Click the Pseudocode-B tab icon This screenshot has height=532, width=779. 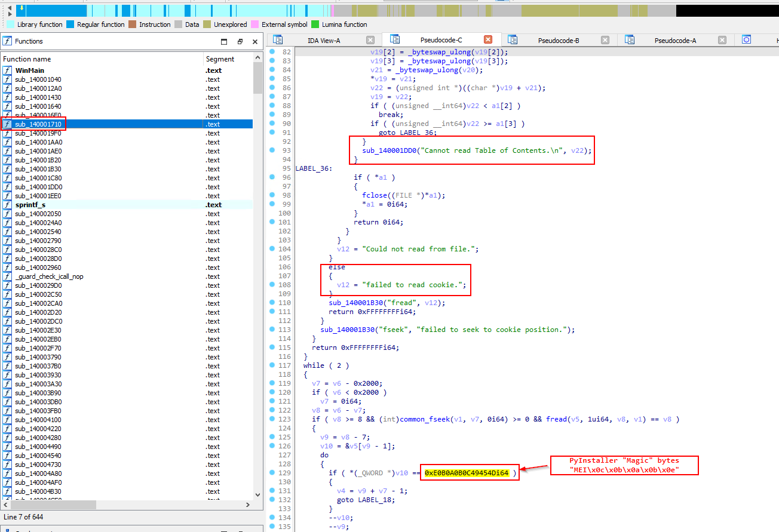[x=513, y=40]
